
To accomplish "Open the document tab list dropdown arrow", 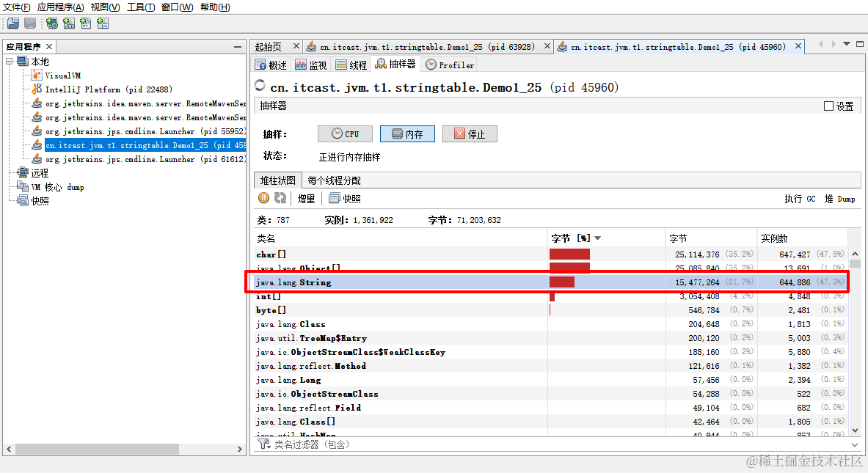I will click(847, 44).
